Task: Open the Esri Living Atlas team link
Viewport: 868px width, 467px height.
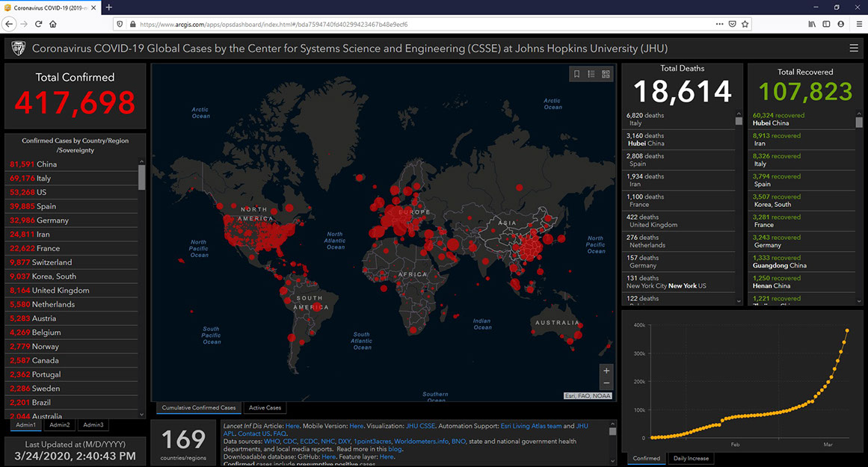Action: coord(531,426)
